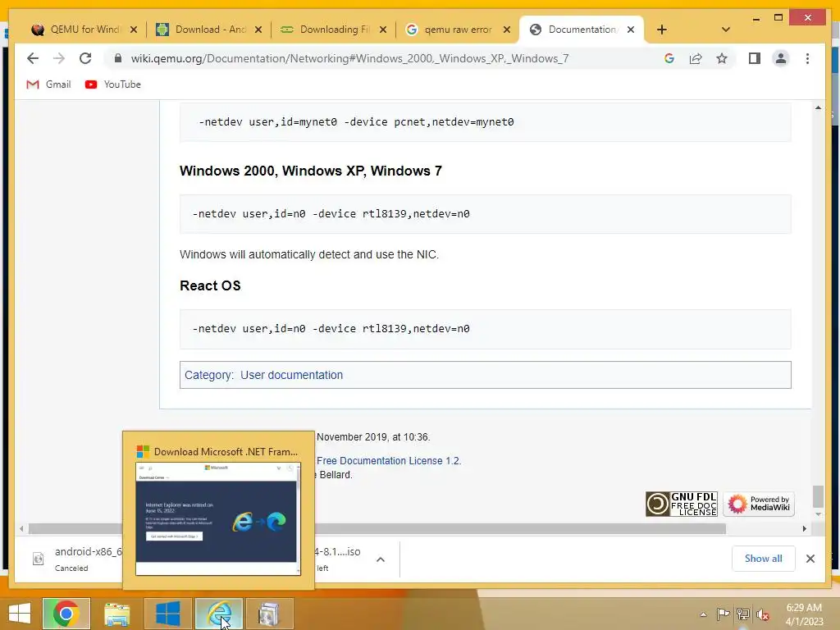Viewport: 840px width, 630px height.
Task: Click the Internet Explorer taskbar icon
Action: pos(218,614)
